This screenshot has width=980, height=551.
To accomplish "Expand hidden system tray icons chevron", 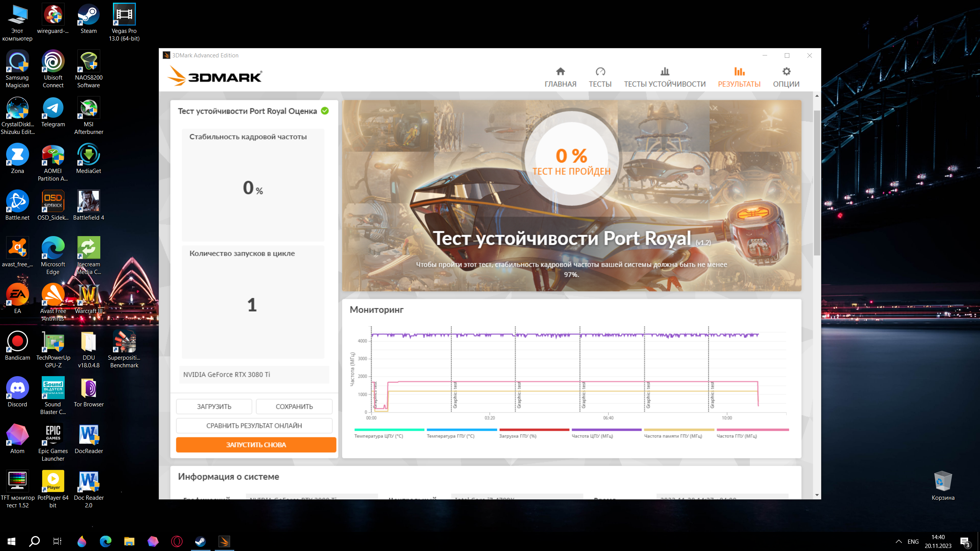I will [x=898, y=541].
